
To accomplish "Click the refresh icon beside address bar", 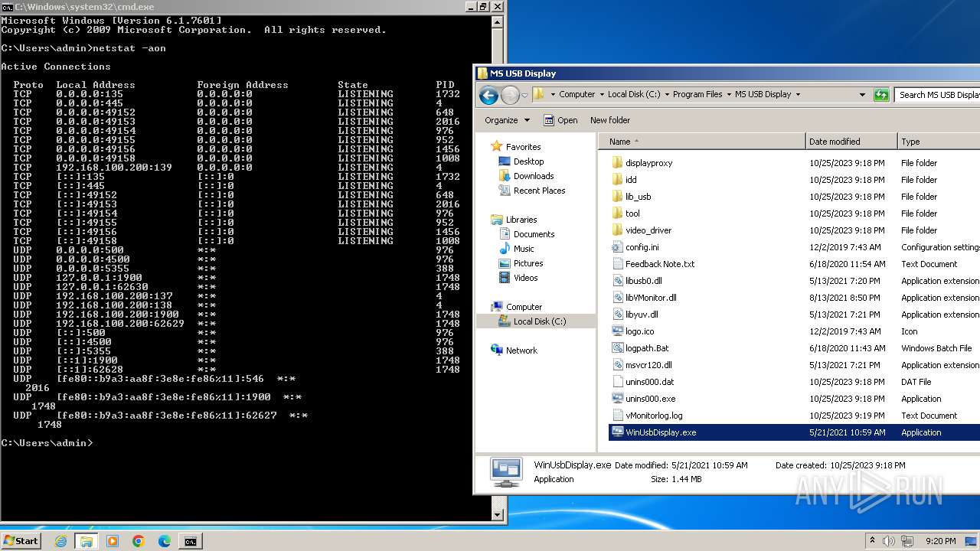I will pyautogui.click(x=881, y=94).
